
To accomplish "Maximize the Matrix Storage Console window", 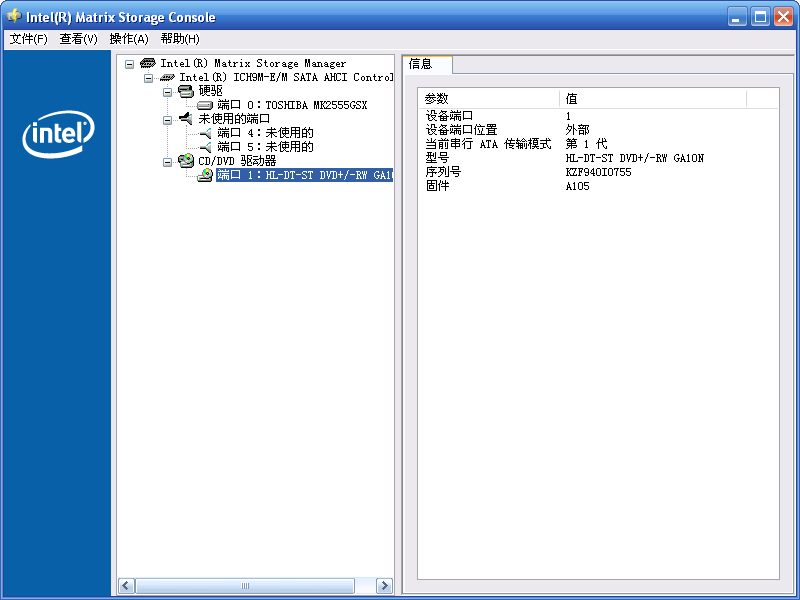I will pos(760,17).
